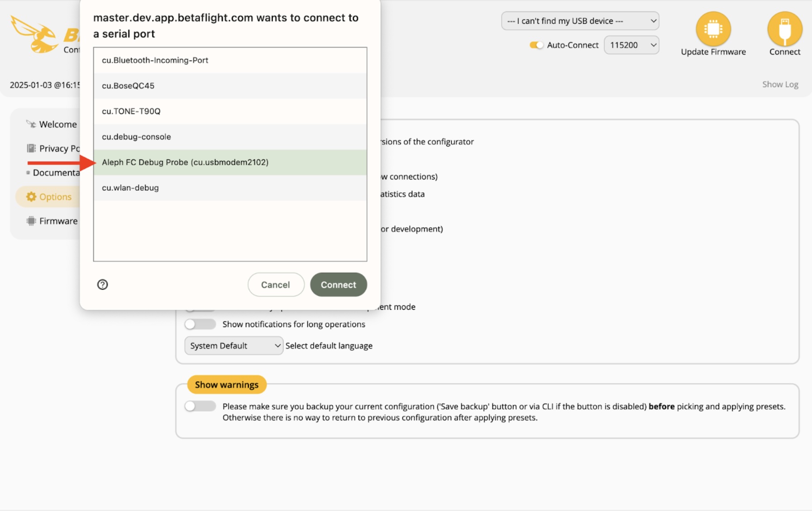
Task: Click Cancel in serial port dialog
Action: click(x=276, y=284)
